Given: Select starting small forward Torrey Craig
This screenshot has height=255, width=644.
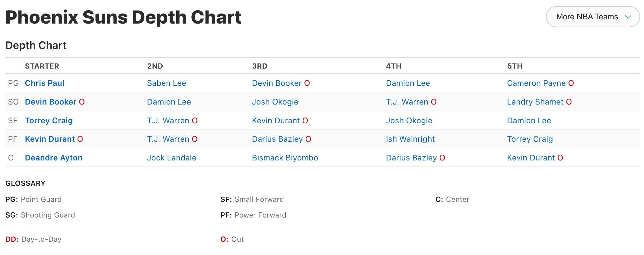Looking at the screenshot, I should coord(49,121).
